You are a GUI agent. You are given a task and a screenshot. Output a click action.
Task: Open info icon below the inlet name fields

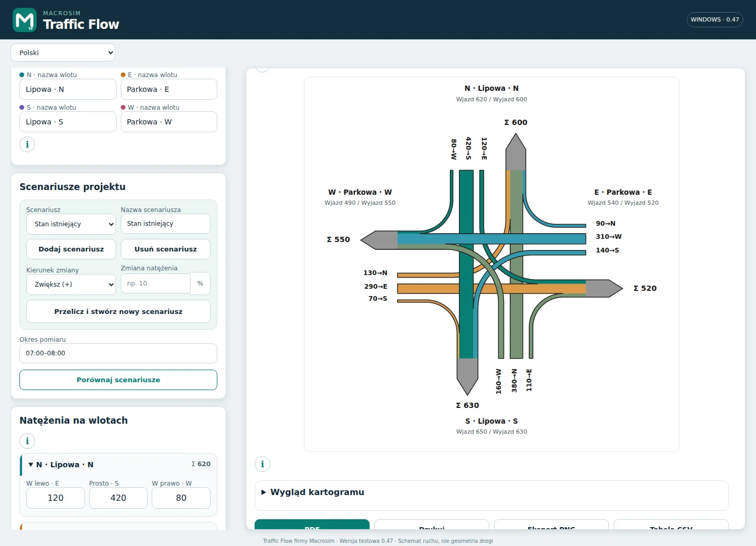27,144
